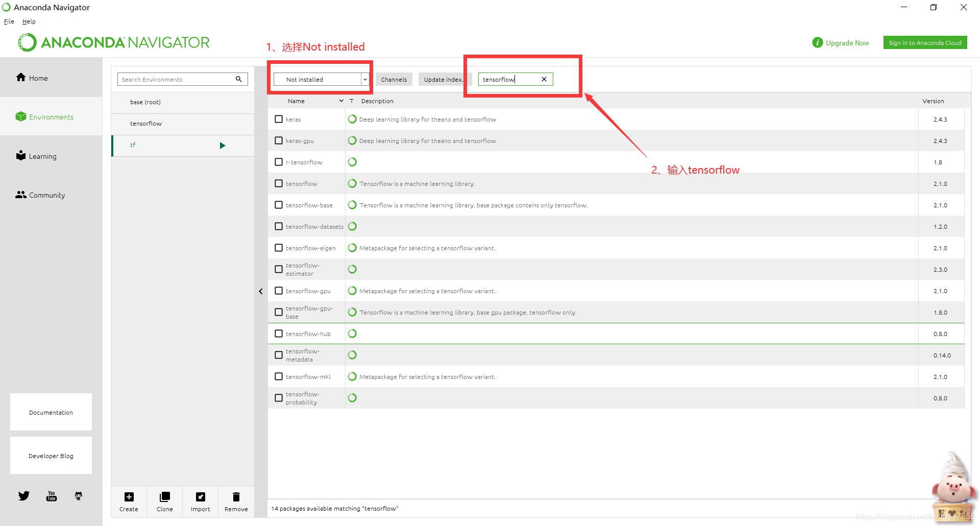Click the status icon for tensorflow-probability
Viewport: 980px width, 526px height.
pos(352,398)
